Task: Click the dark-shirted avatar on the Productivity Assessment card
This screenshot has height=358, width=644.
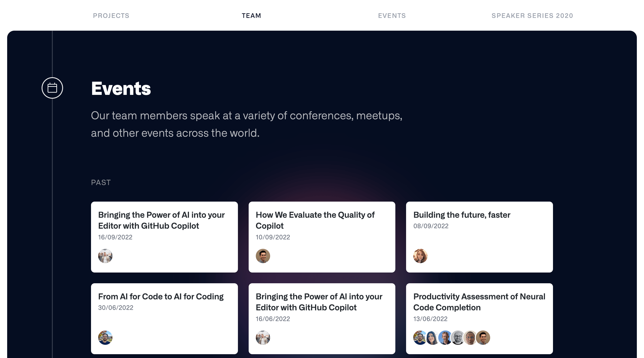Action: point(458,337)
